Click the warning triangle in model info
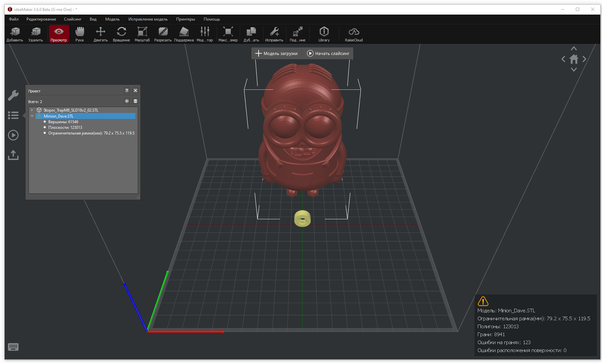This screenshot has height=364, width=602. click(483, 301)
